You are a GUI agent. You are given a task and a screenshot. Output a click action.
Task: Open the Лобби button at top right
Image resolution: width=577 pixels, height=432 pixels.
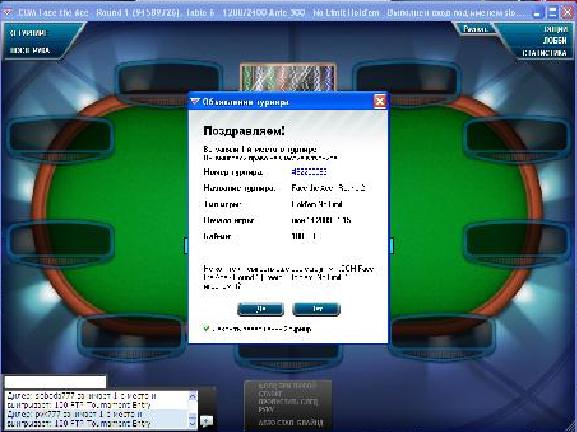point(554,40)
